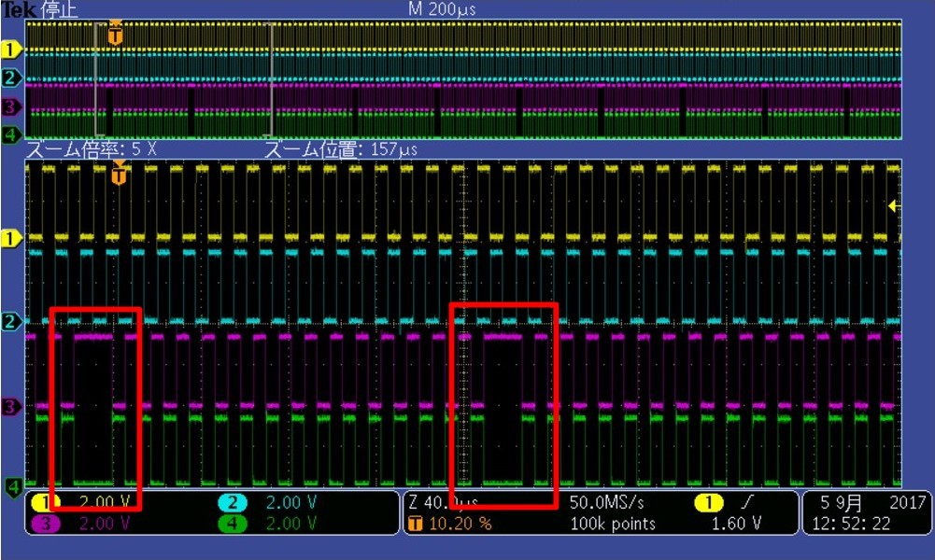Click the channel 2 cyan marker in the zoom waveform

click(10, 322)
